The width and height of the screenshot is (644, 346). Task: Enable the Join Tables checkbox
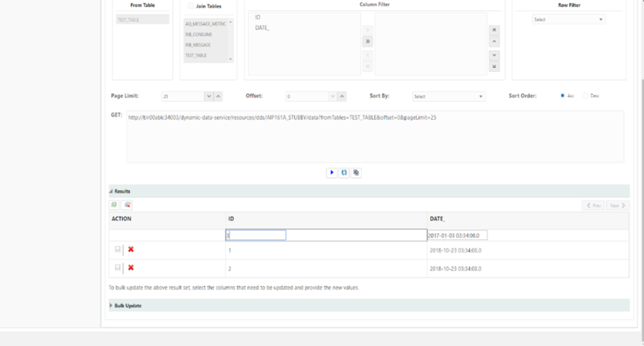click(191, 6)
